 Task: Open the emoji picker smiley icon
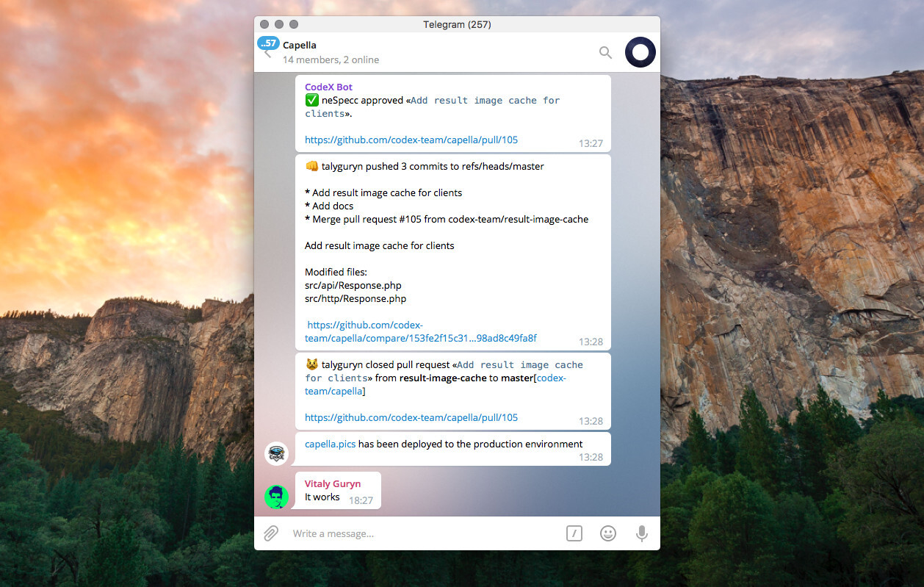(608, 533)
